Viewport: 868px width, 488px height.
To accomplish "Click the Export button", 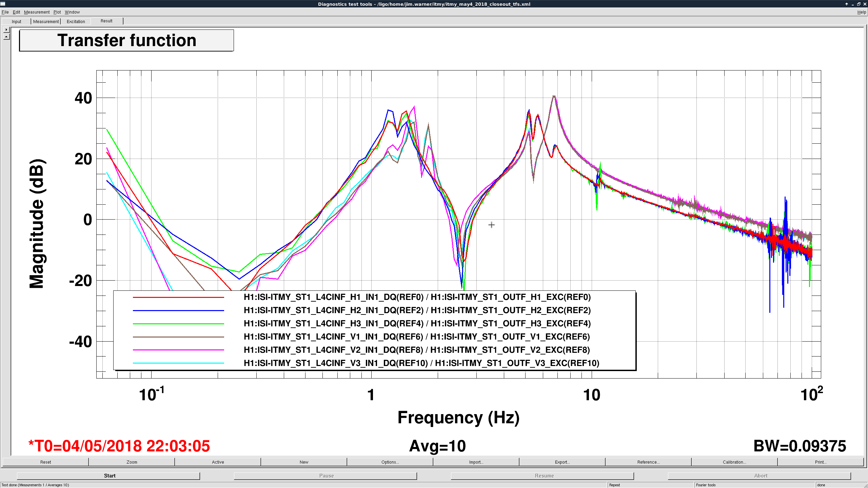I will click(562, 462).
